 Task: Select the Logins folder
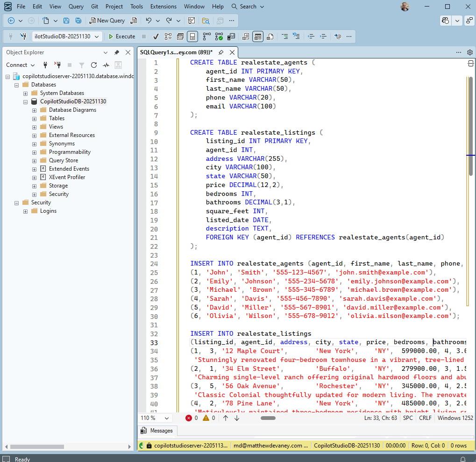tap(48, 211)
